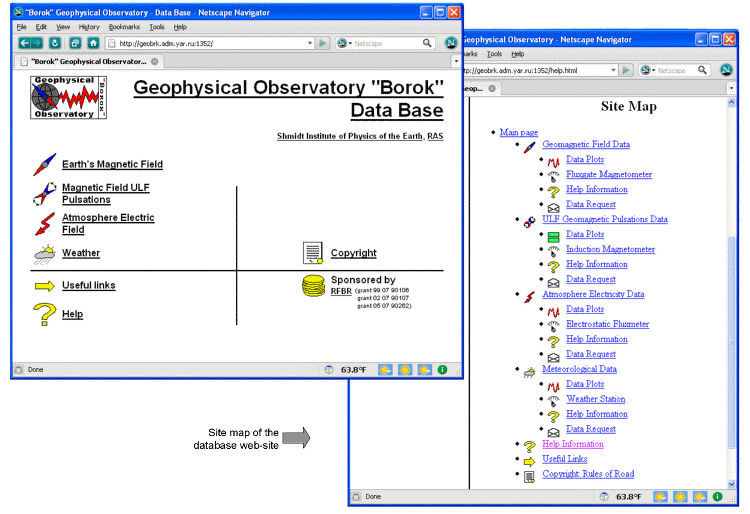Open Fluxgate Magnetometer link in Site Map

(609, 175)
